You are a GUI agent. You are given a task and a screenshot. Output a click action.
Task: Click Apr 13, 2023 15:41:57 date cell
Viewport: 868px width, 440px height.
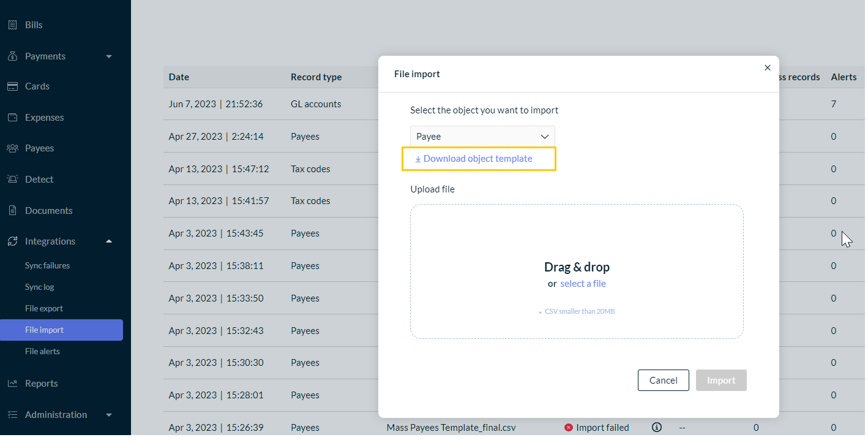pos(219,201)
